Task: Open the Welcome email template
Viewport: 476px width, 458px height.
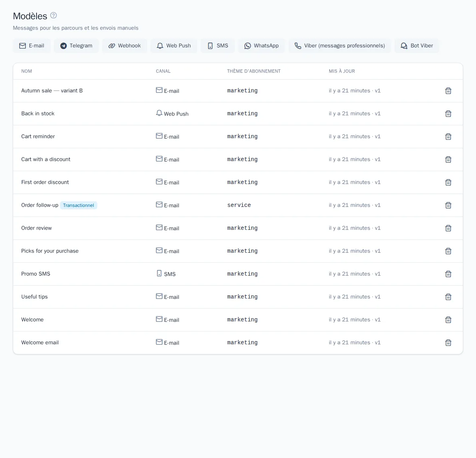Action: [x=40, y=342]
